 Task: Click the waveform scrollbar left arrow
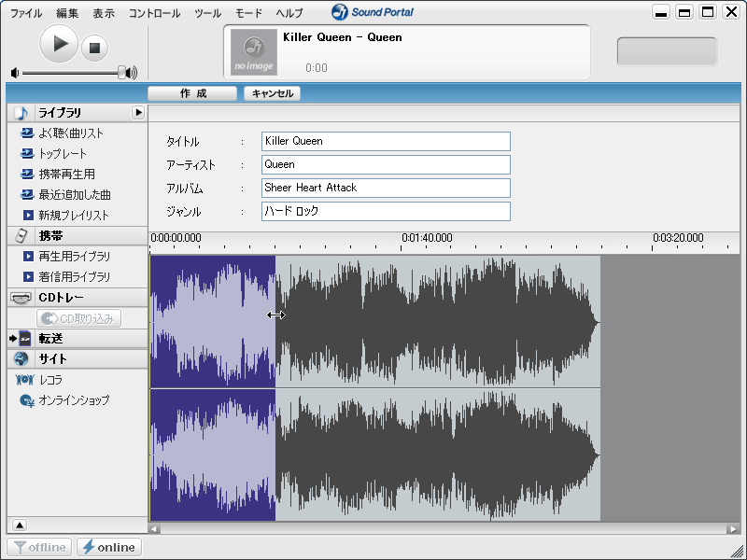[154, 528]
